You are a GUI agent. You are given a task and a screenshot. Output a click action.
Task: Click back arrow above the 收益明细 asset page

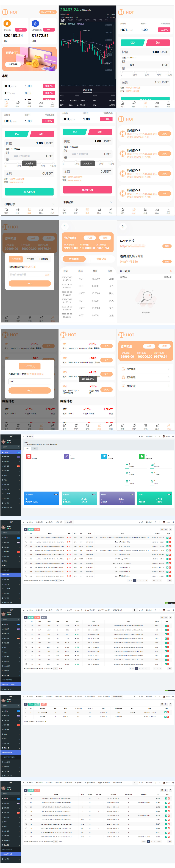[65, 226]
